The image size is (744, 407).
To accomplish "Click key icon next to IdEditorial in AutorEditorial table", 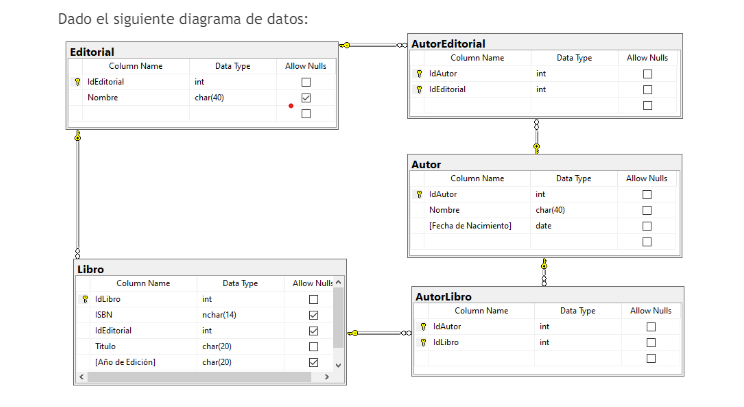I will click(x=419, y=89).
